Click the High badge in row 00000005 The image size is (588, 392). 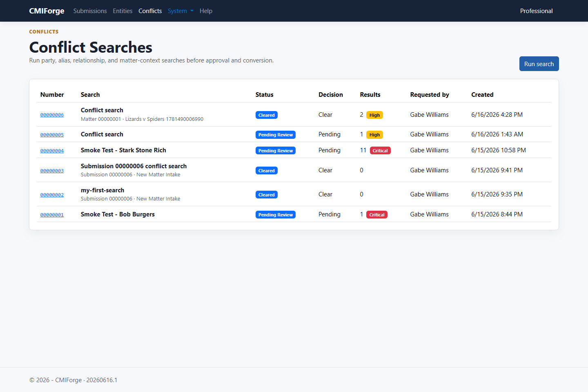pos(374,135)
